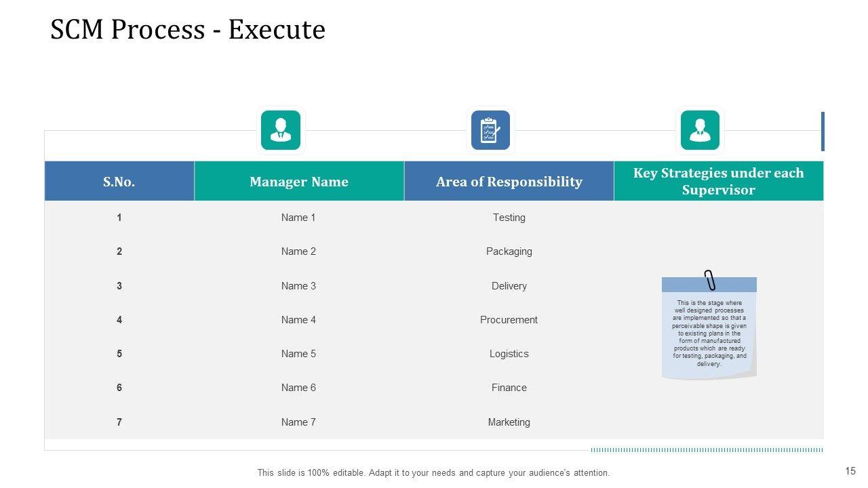This screenshot has width=868, height=488.
Task: Click the person icon above Manager Name
Action: coord(281,130)
